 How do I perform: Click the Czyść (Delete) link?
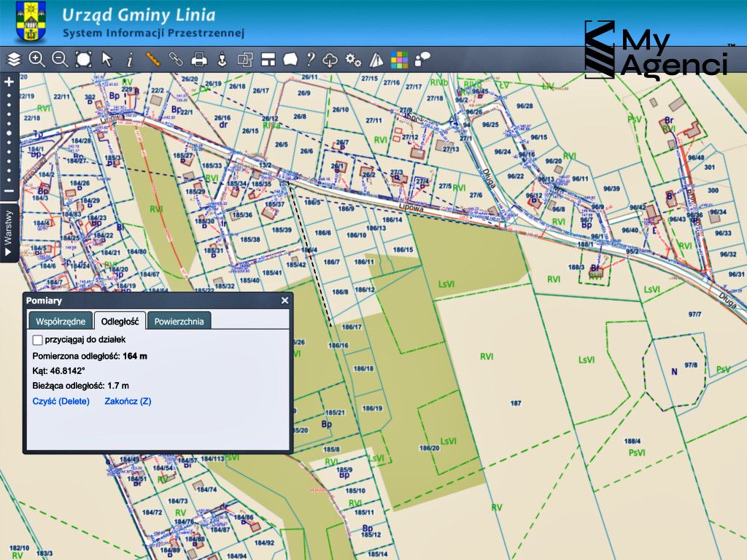pyautogui.click(x=61, y=401)
